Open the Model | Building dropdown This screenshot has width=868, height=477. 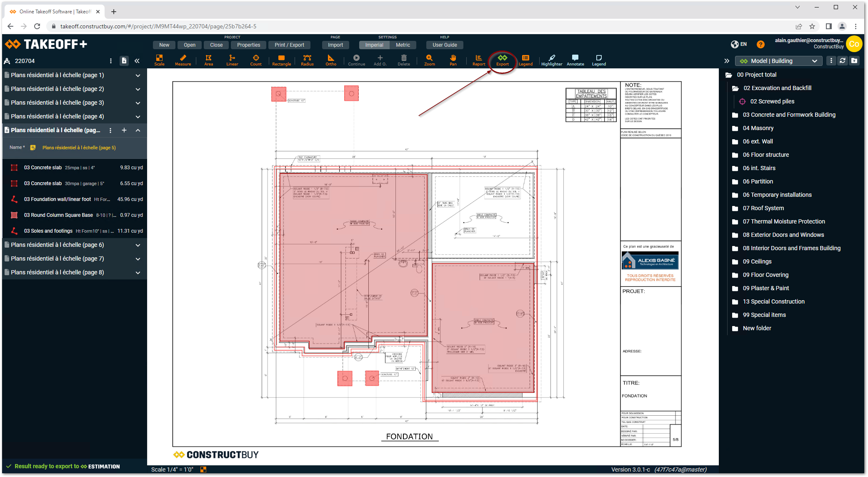(x=778, y=61)
